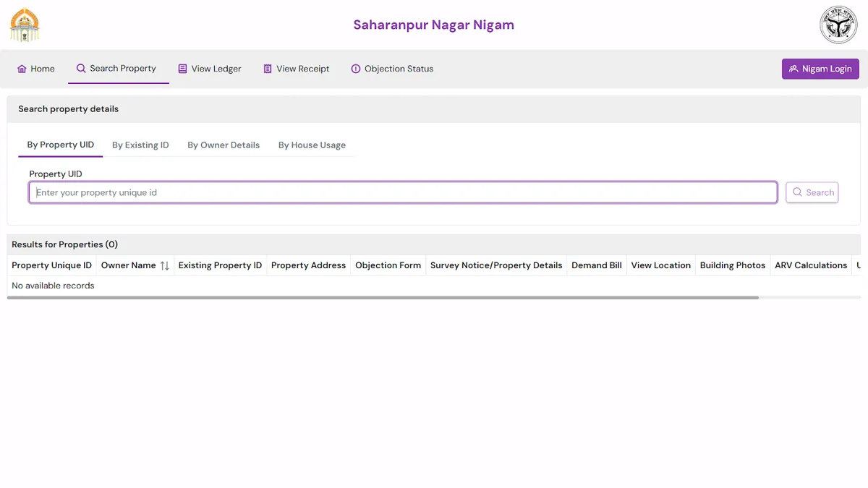
Task: Switch to By Existing ID tab
Action: tap(140, 145)
